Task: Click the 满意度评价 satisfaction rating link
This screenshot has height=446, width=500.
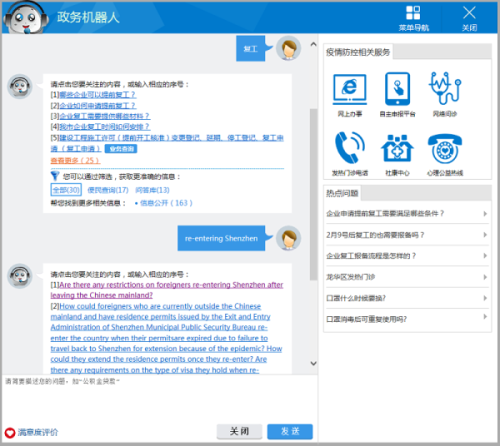Action: click(38, 432)
